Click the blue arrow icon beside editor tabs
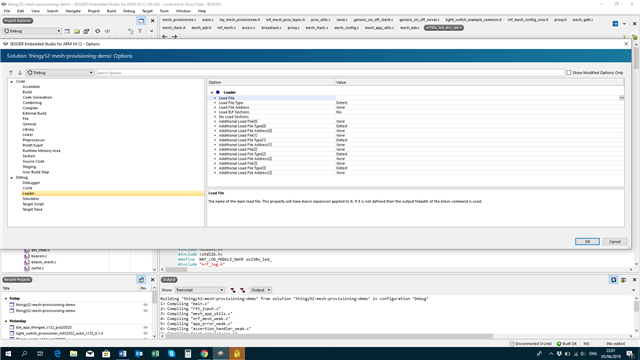Image resolution: width=640 pixels, height=360 pixels. coord(615,24)
